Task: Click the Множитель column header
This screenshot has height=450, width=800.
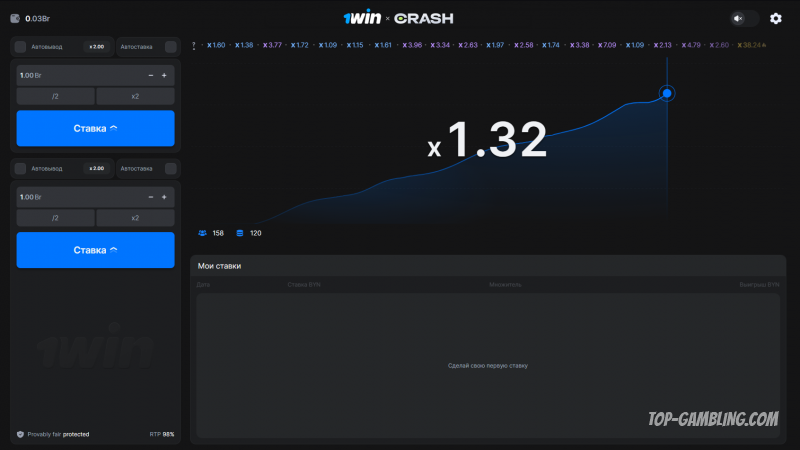Action: pos(505,285)
